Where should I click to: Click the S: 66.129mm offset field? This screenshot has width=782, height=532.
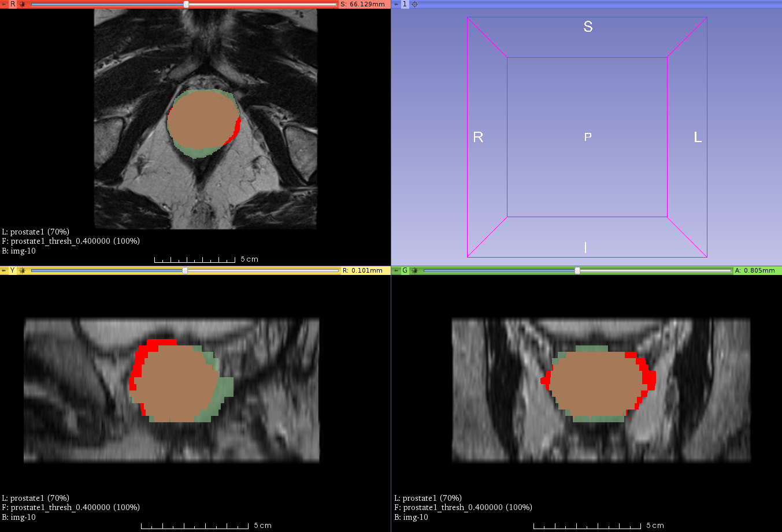(363, 4)
